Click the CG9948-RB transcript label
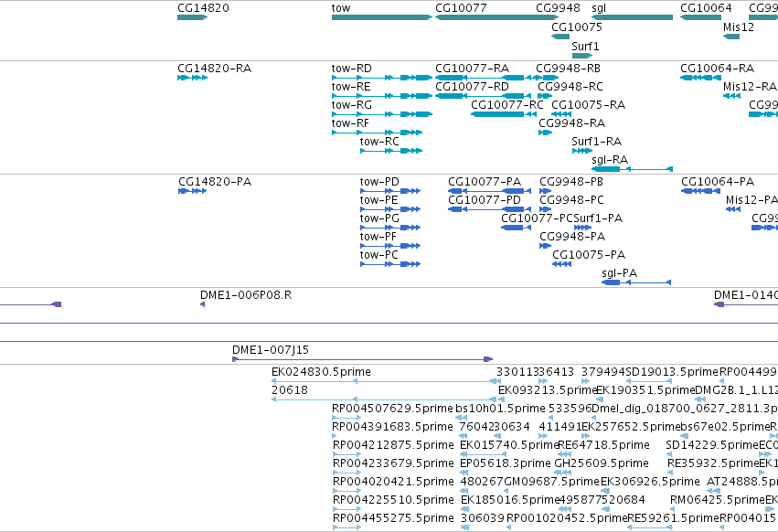This screenshot has height=532, width=778. tap(568, 69)
